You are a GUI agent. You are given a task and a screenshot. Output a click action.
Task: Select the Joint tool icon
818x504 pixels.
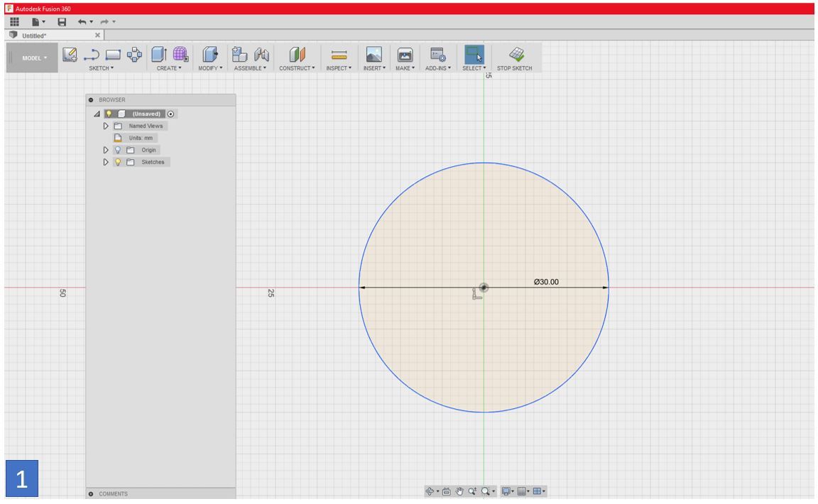click(x=261, y=54)
